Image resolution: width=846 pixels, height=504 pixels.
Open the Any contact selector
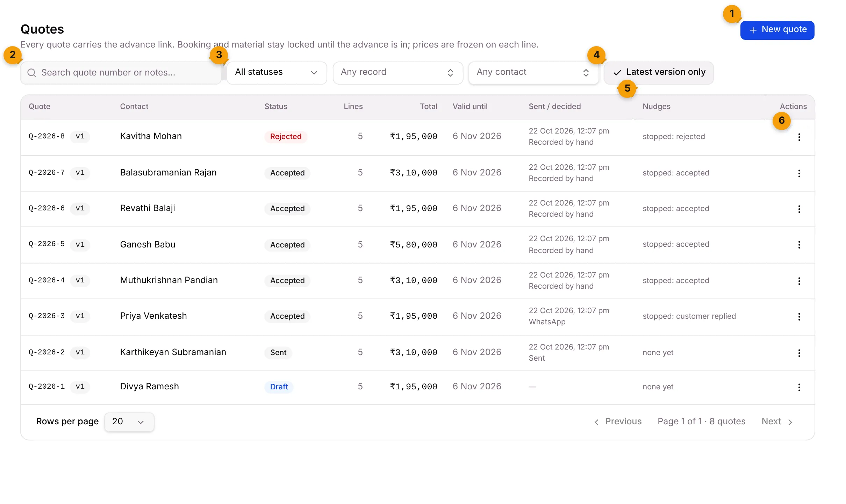pyautogui.click(x=533, y=72)
